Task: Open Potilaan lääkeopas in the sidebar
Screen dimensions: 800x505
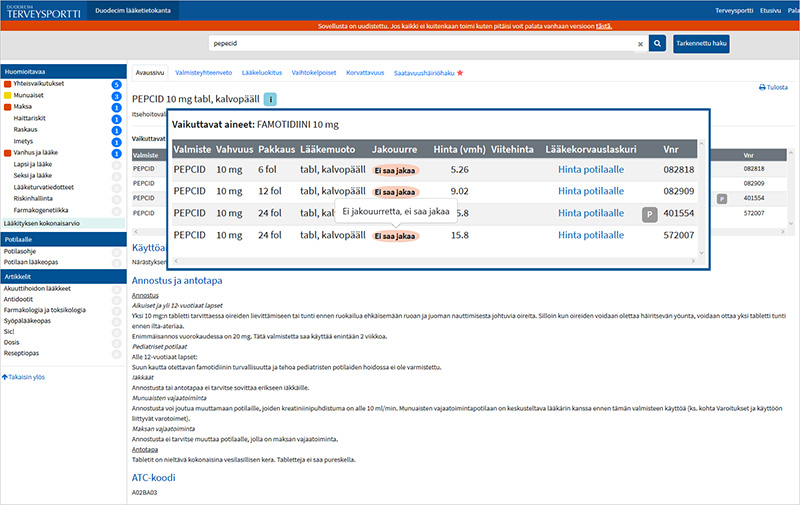Action: [31, 262]
